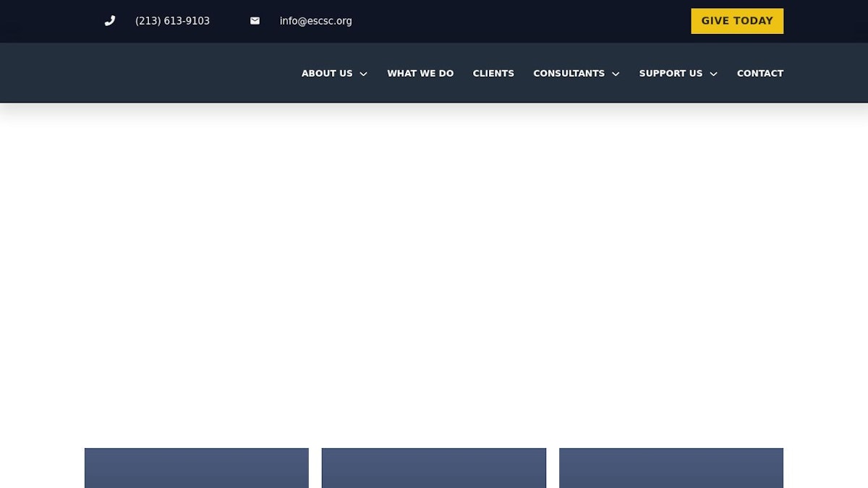Open the Consultants menu item
Viewport: 868px width, 488px height.
coord(569,73)
